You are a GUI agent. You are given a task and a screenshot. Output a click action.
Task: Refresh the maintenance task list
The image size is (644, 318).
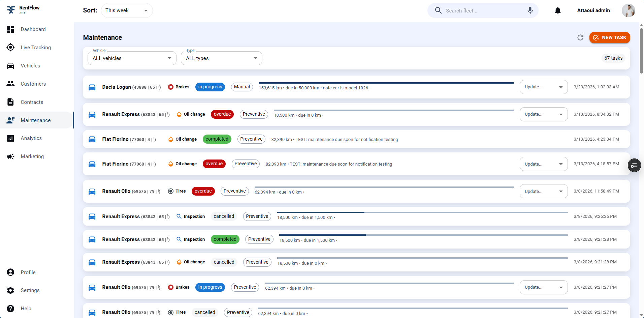point(580,37)
